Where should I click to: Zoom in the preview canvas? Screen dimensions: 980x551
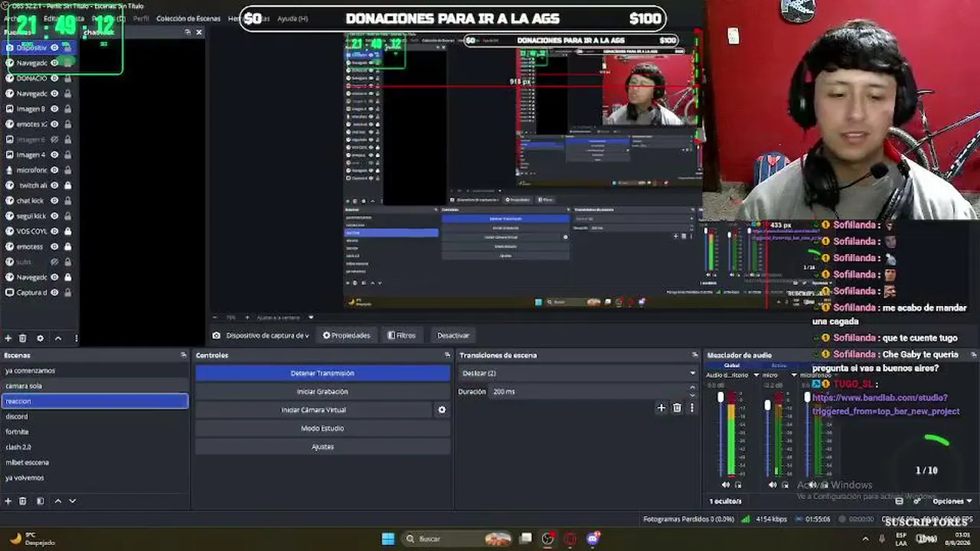click(246, 318)
